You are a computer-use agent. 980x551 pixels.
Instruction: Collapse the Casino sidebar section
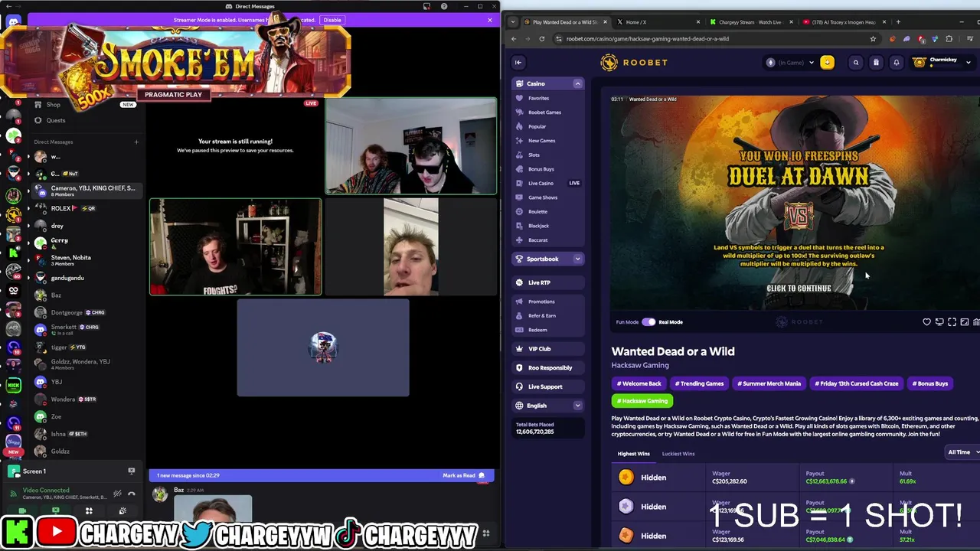(577, 83)
